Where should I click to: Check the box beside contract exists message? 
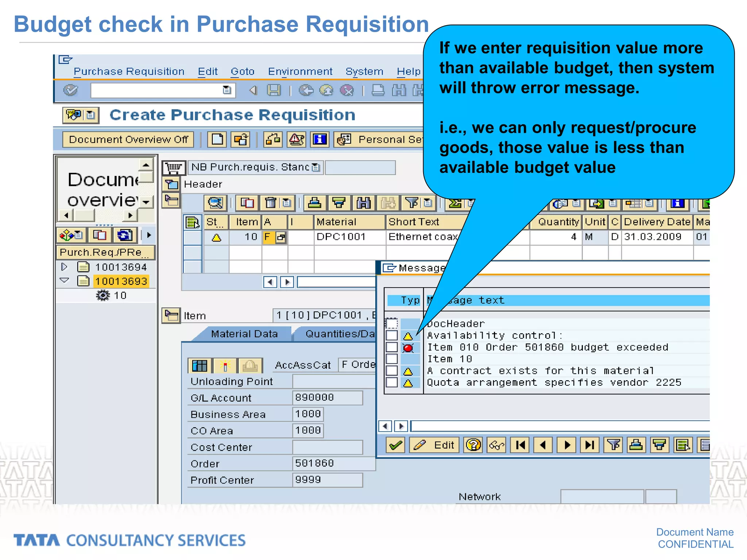392,370
